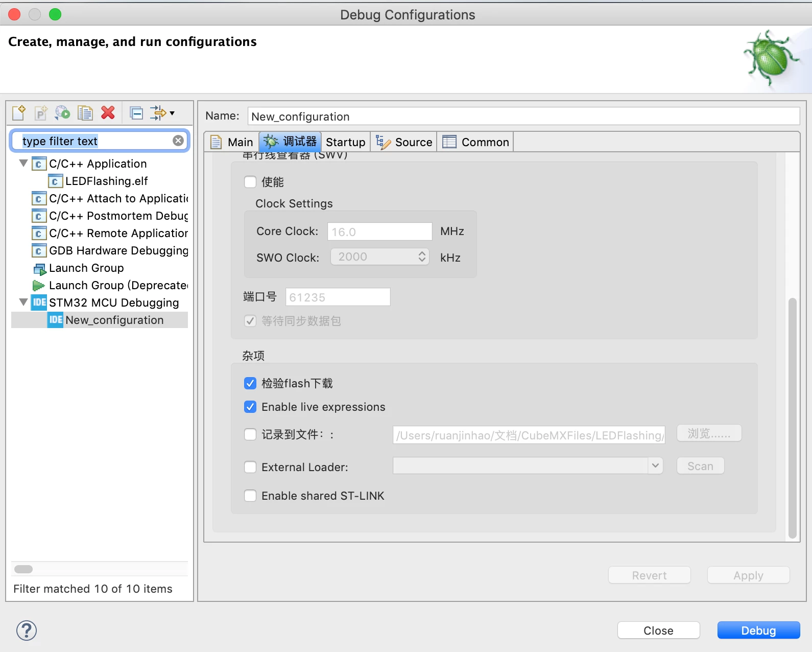Enable 记录到文件 checkbox
812x652 pixels.
point(250,434)
